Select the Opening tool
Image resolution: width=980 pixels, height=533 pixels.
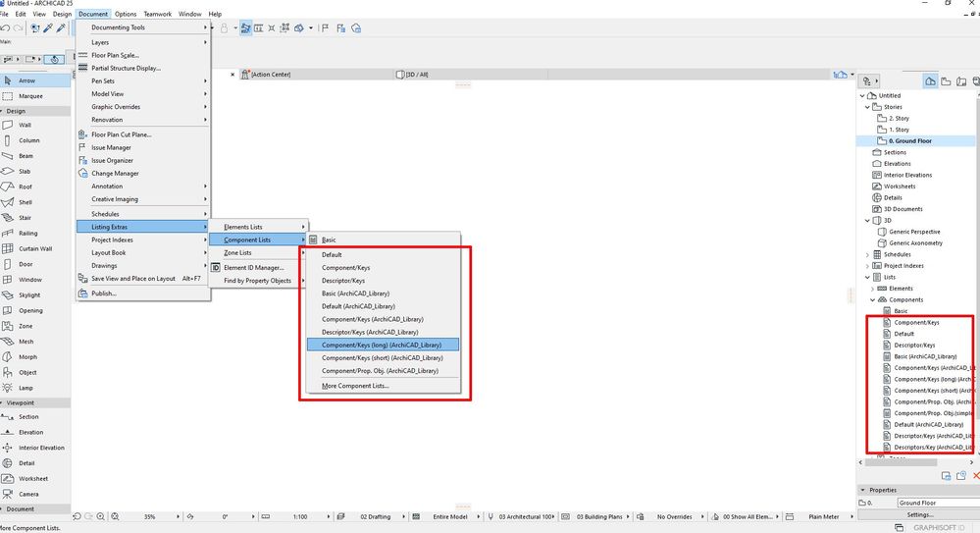coord(35,311)
